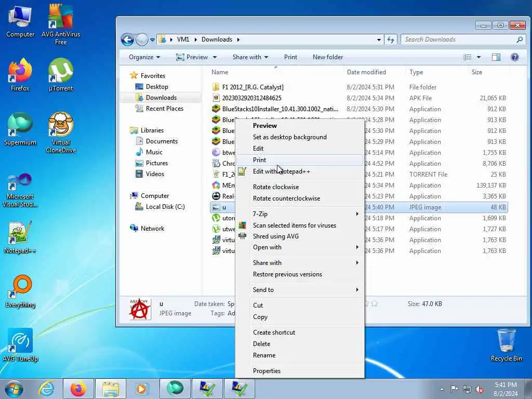
Task: Click the refresh button beside address bar
Action: tap(391, 39)
